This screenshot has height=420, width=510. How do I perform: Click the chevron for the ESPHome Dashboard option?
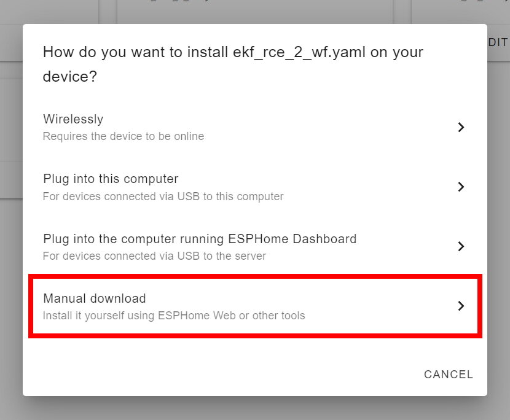click(x=461, y=246)
